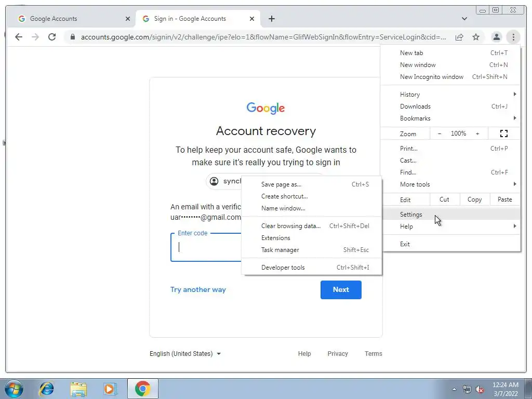This screenshot has width=532, height=399.
Task: Select Cast... in the Chrome menu
Action: point(450,160)
